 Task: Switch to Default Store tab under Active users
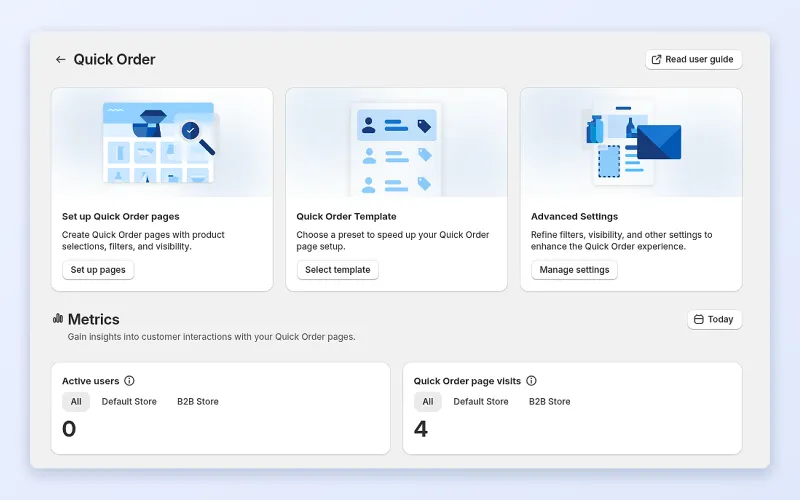129,402
